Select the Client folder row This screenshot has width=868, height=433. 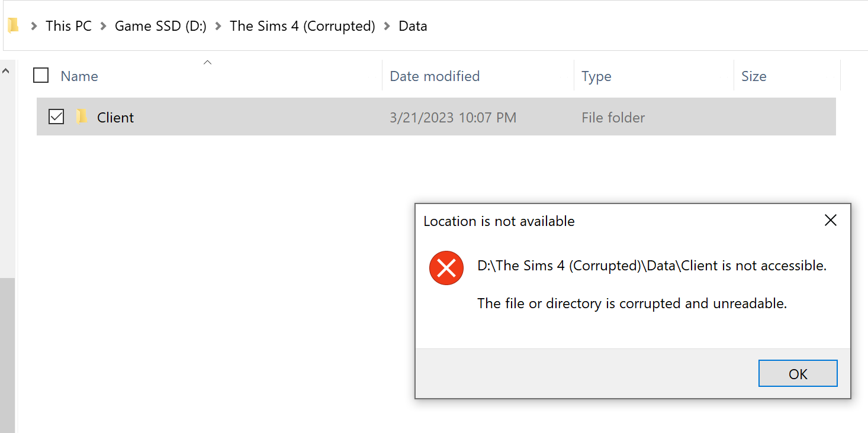436,117
